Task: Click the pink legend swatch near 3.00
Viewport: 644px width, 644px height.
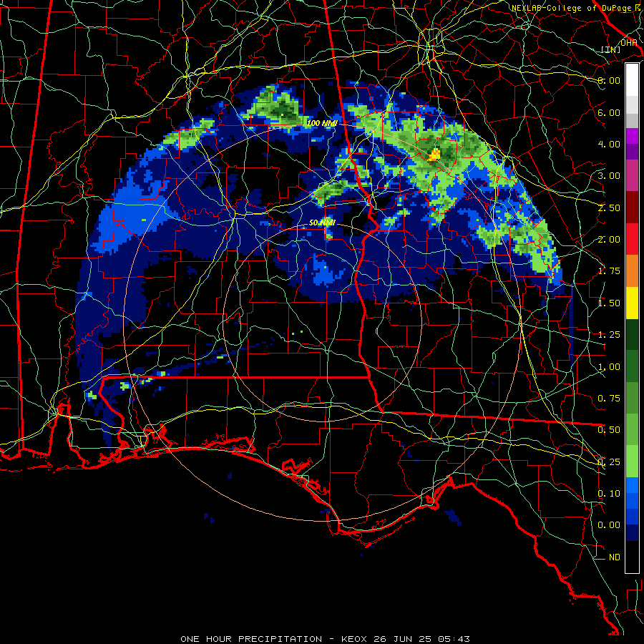Action: 632,175
